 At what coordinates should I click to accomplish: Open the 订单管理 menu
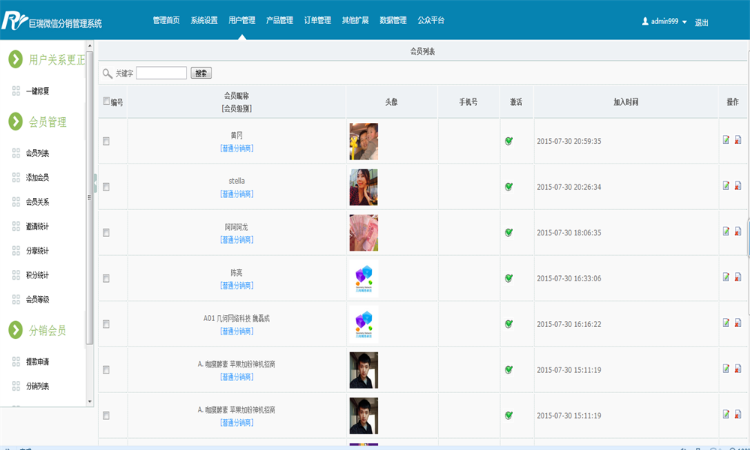click(x=318, y=20)
